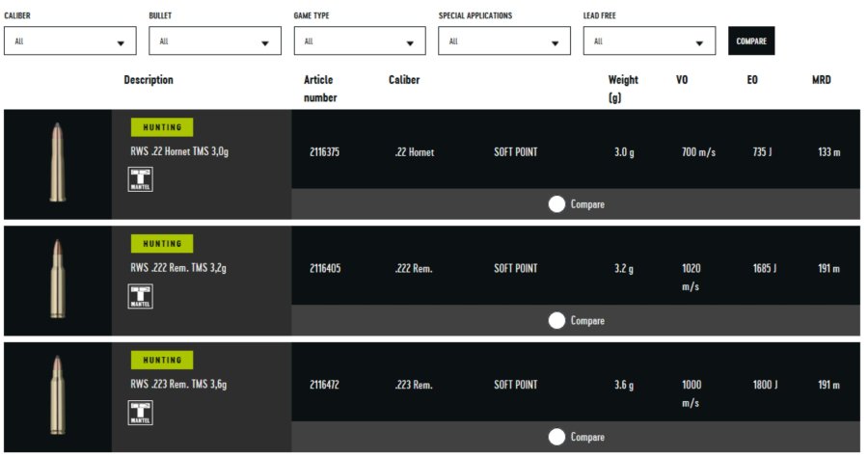Click T-Mantel icon under .22 Hornet TMS
The image size is (868, 457).
pos(141,180)
